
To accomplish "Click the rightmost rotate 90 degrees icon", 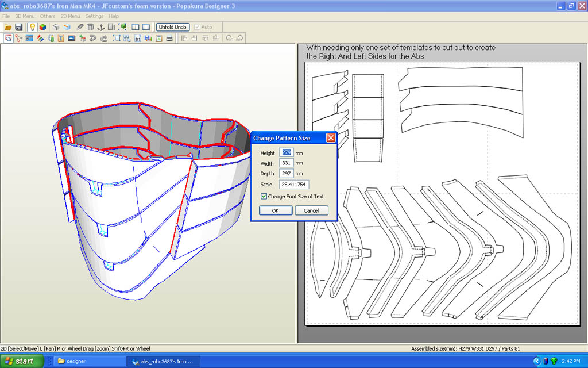I will point(239,39).
